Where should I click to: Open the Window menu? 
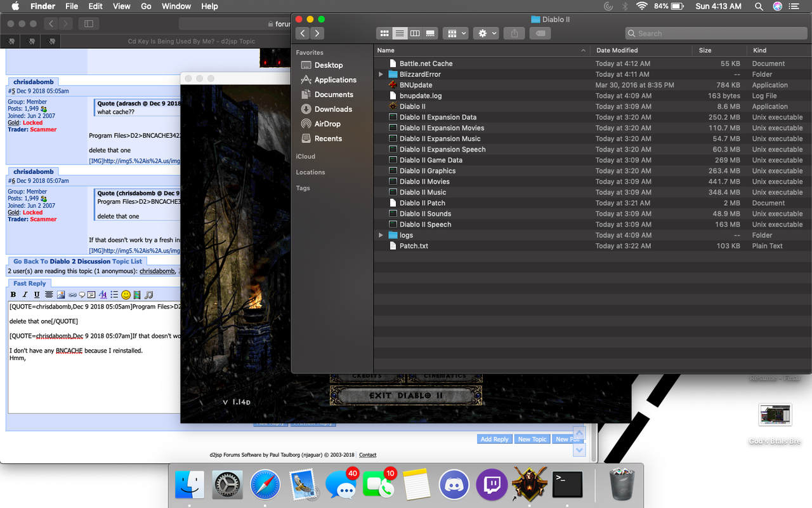coord(176,6)
